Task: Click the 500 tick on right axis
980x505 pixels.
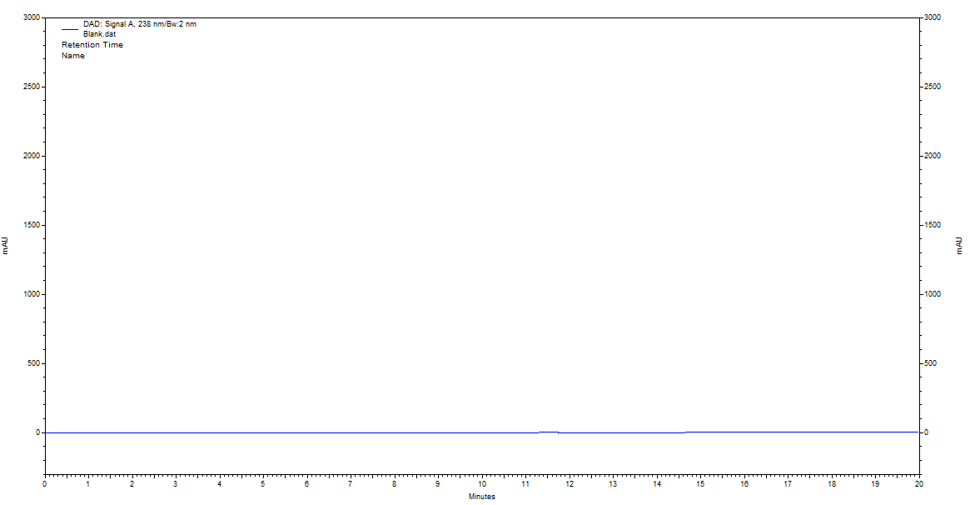Action: tap(932, 363)
